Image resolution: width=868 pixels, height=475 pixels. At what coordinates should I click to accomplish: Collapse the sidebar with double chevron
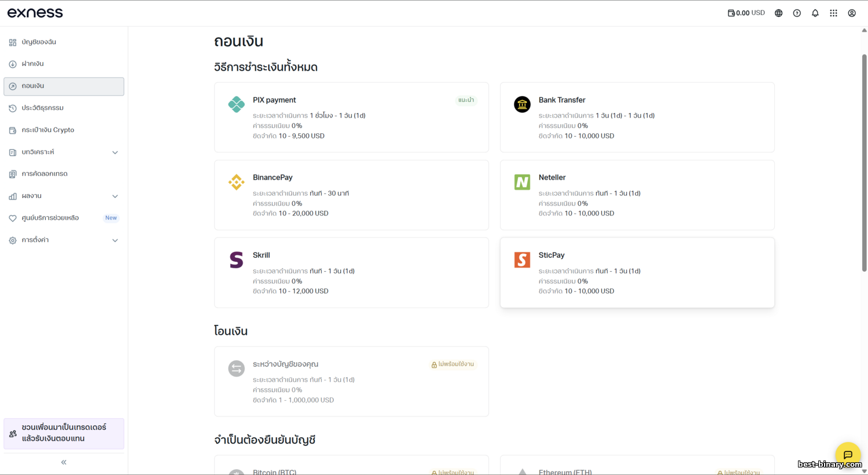64,462
